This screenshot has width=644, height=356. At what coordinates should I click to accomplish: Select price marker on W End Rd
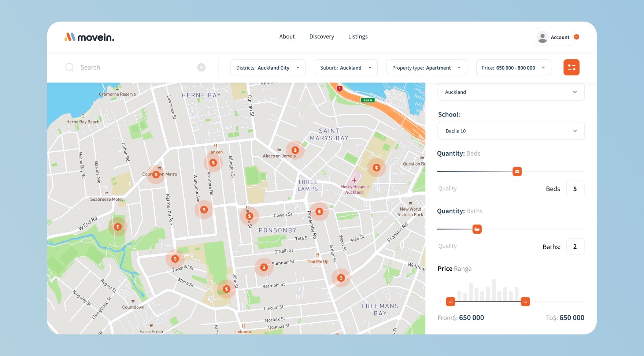point(118,227)
